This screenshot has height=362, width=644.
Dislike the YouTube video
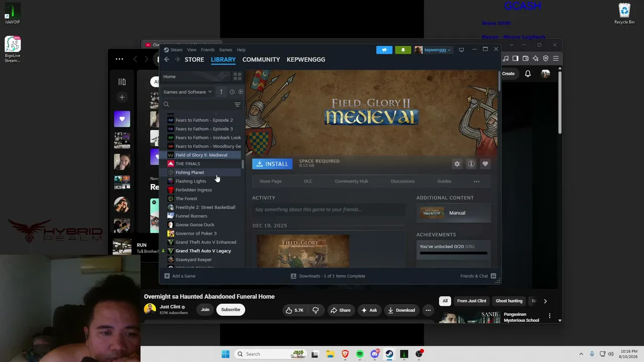click(x=315, y=310)
